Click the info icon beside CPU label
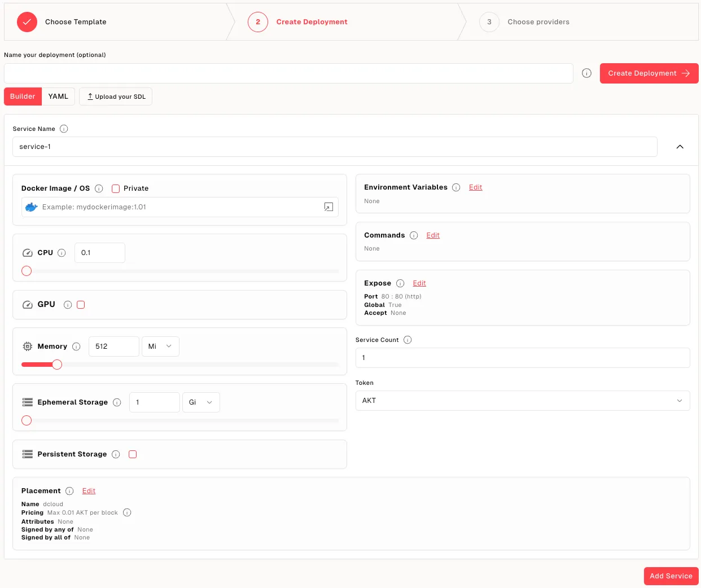This screenshot has height=588, width=701. (62, 253)
